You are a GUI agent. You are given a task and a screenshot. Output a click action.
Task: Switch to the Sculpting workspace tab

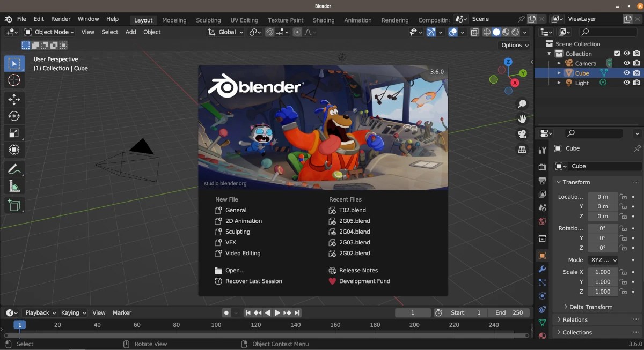(208, 20)
